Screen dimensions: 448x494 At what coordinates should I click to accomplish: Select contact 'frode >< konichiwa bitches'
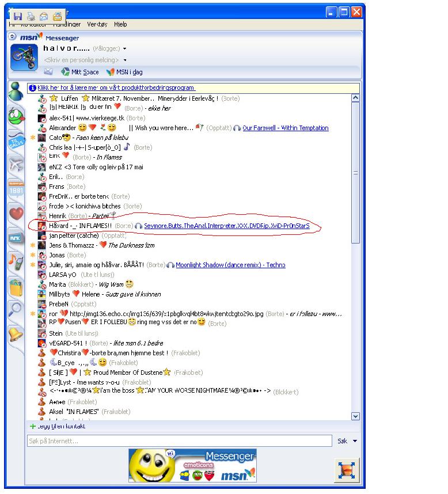tap(90, 206)
